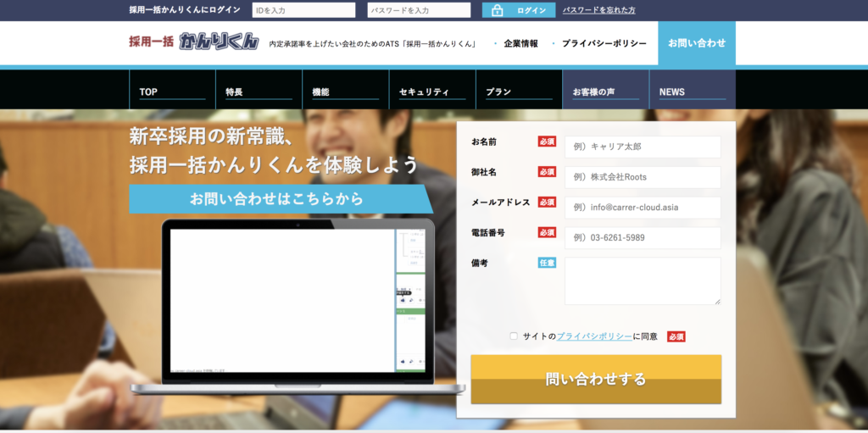Screen dimensions: 868x433
Task: Open the 企業情報 link
Action: coord(520,43)
